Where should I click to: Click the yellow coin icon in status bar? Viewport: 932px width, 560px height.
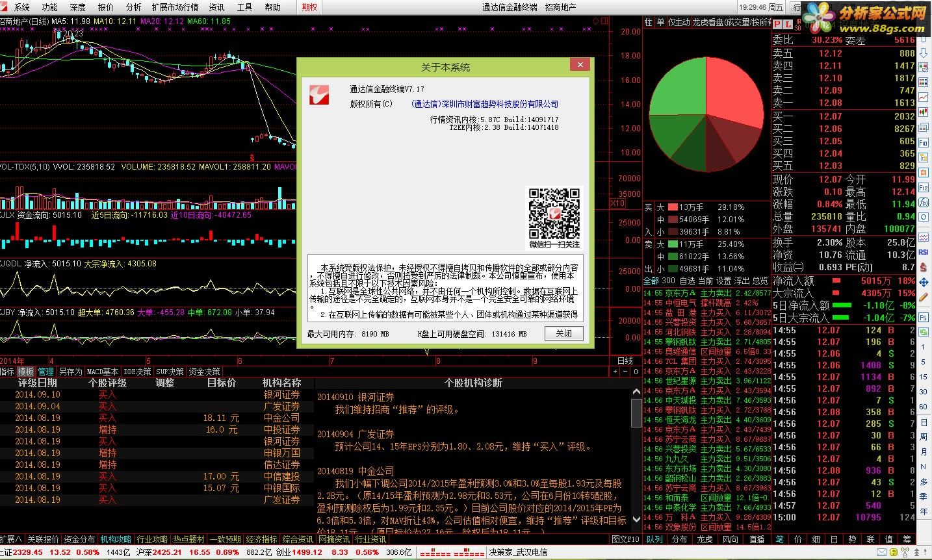click(894, 552)
